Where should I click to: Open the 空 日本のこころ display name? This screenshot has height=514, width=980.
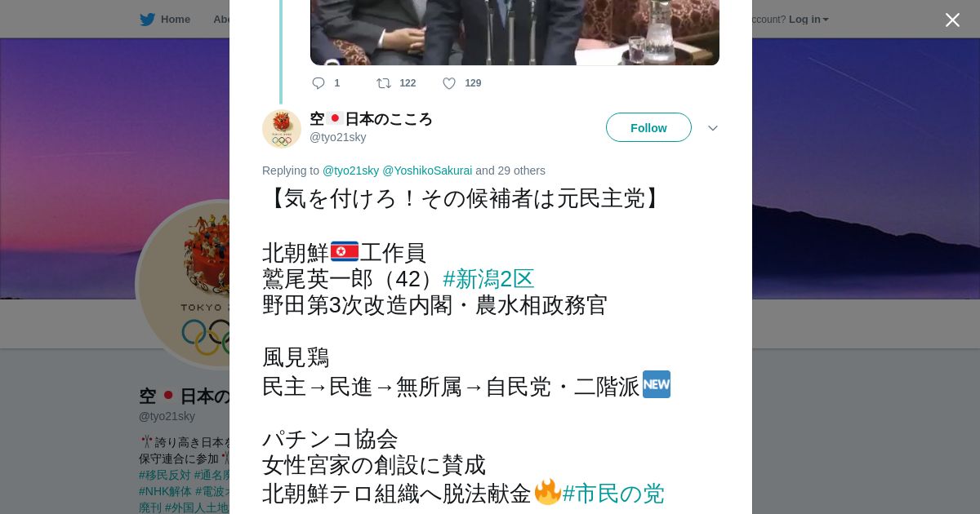[371, 119]
